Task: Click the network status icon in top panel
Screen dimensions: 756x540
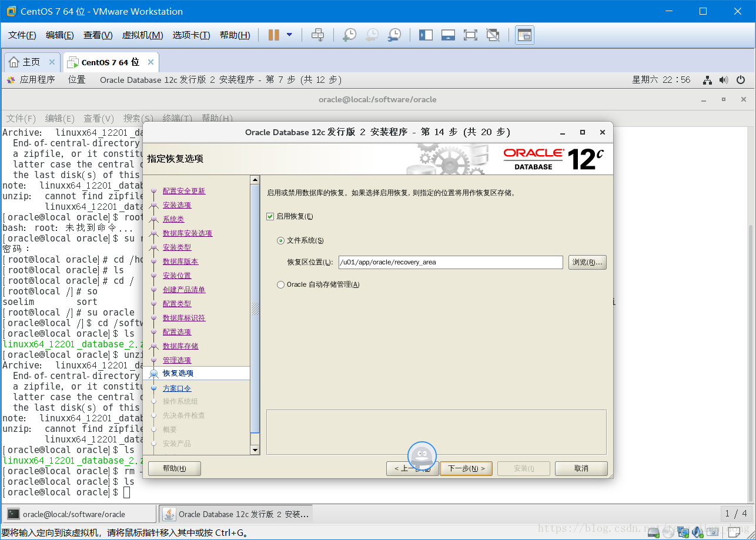Action: click(x=708, y=80)
